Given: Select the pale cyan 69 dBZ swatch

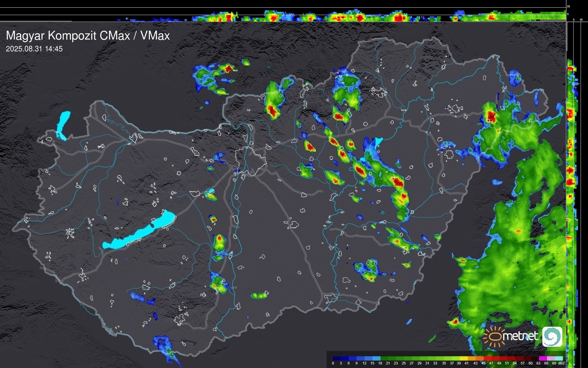Looking at the screenshot, I should tap(559, 358).
